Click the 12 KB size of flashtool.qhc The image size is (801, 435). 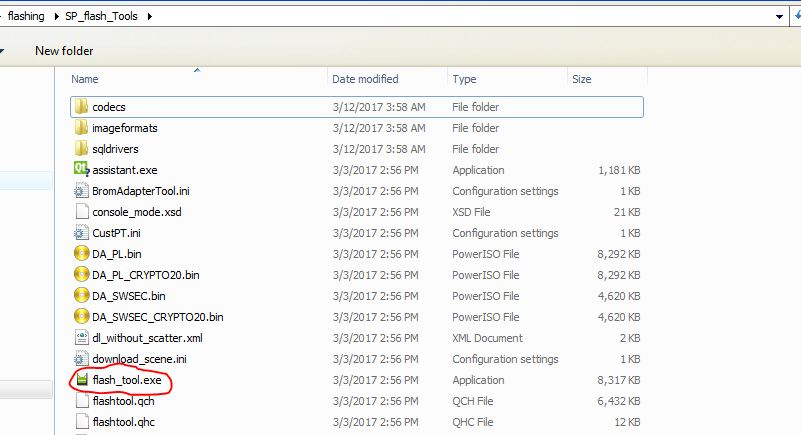pyautogui.click(x=627, y=422)
